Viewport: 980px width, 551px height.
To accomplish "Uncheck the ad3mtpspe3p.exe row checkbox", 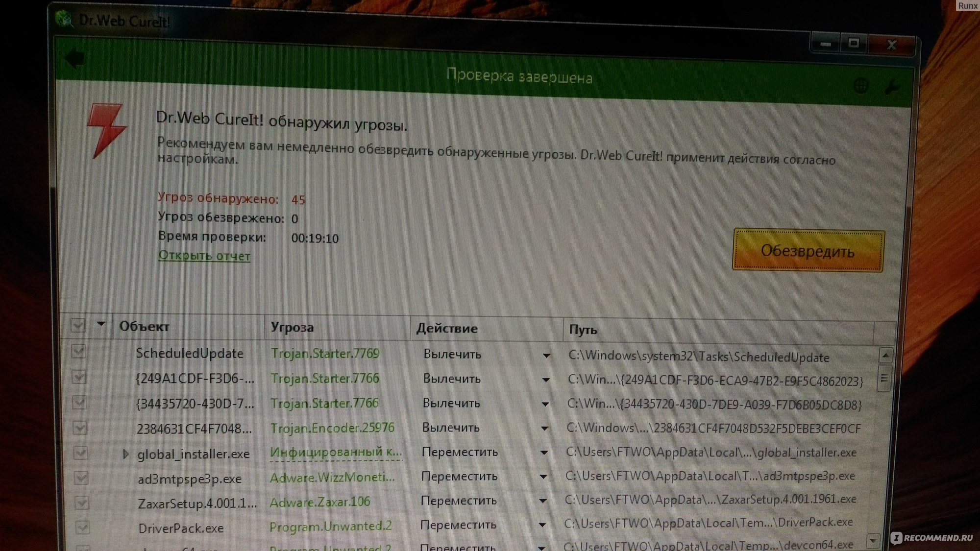I will pos(81,478).
